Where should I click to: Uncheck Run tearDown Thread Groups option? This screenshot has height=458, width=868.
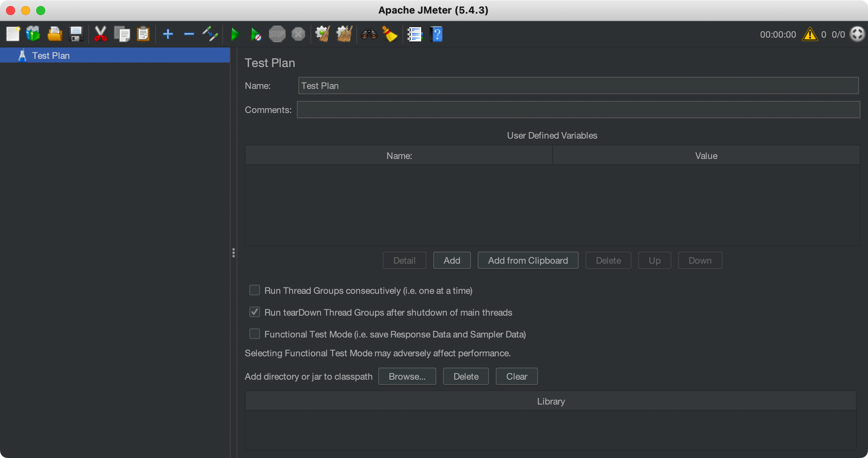click(255, 312)
